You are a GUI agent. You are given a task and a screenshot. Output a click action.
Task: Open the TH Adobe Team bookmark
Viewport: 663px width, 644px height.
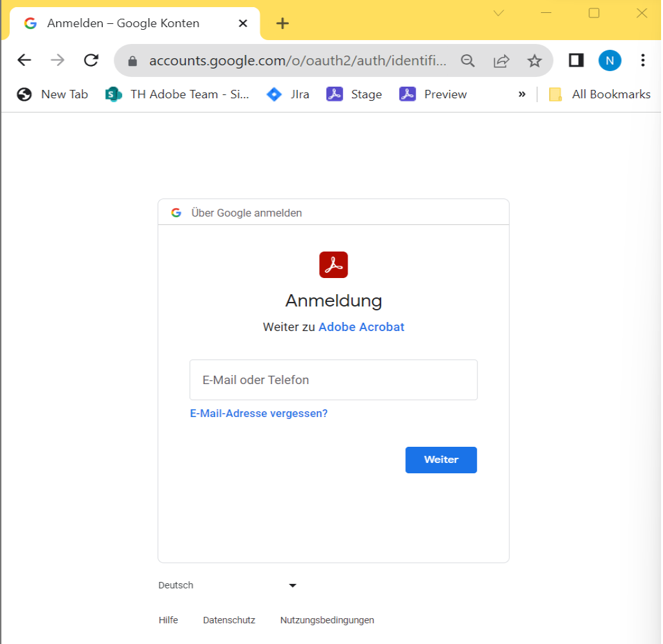178,94
